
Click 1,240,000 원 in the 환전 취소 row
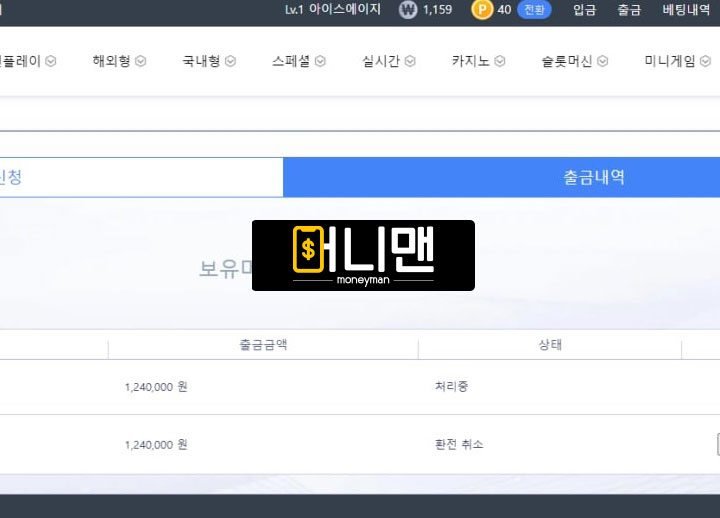click(x=156, y=445)
